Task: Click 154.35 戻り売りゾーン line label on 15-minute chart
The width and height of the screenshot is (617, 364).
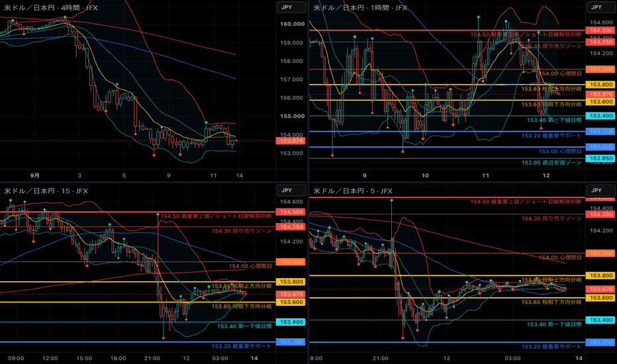Action: coord(242,231)
